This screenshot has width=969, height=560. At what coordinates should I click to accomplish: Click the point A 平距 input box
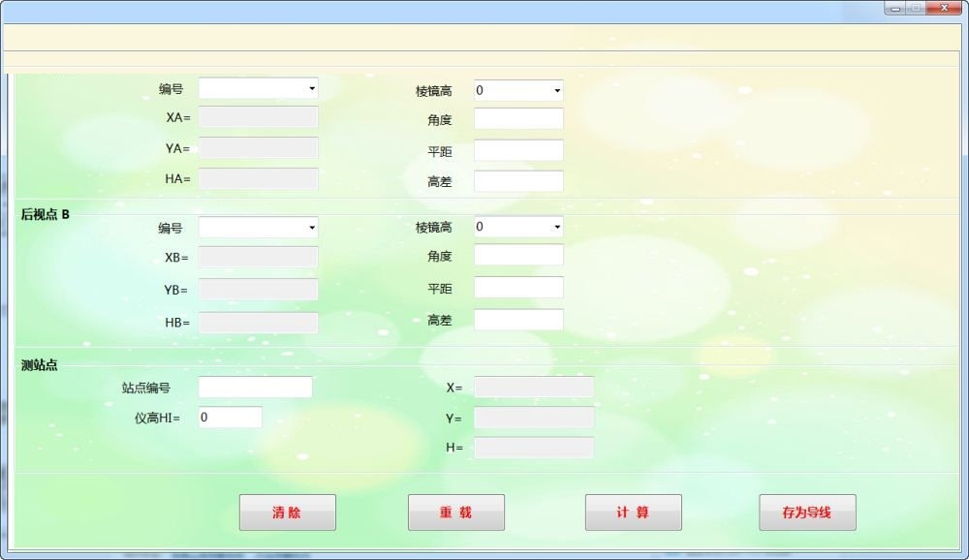tap(518, 150)
